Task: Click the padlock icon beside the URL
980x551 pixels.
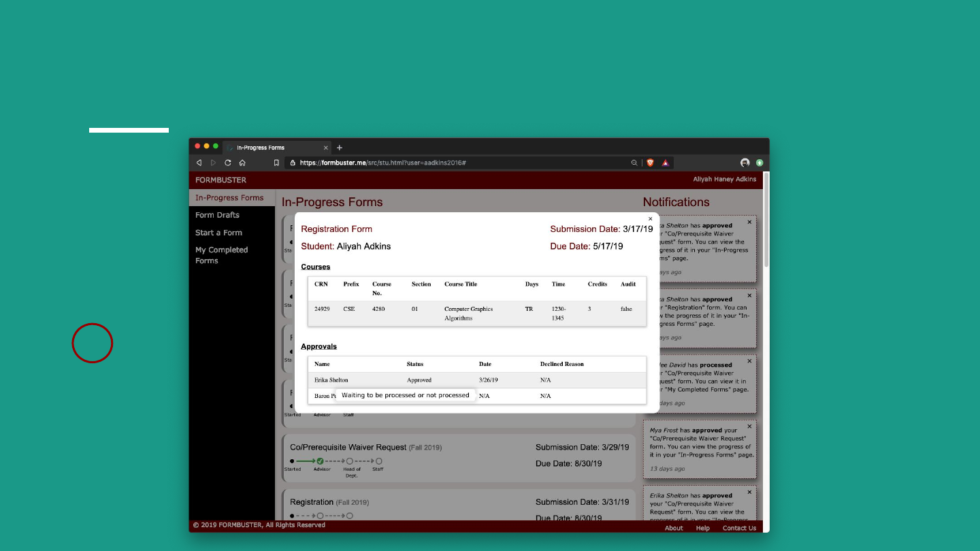Action: tap(293, 163)
